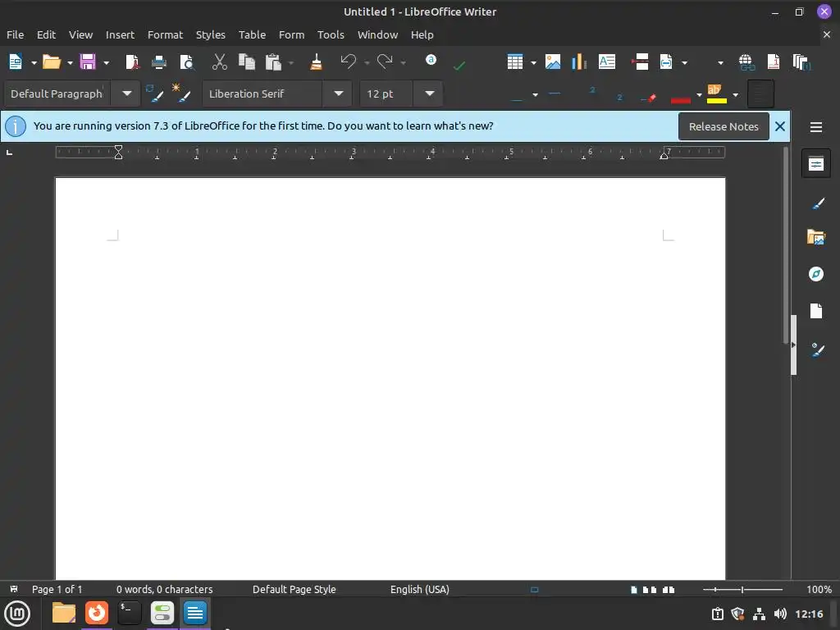The width and height of the screenshot is (840, 630).
Task: Insert a table using the grid icon
Action: pos(515,62)
